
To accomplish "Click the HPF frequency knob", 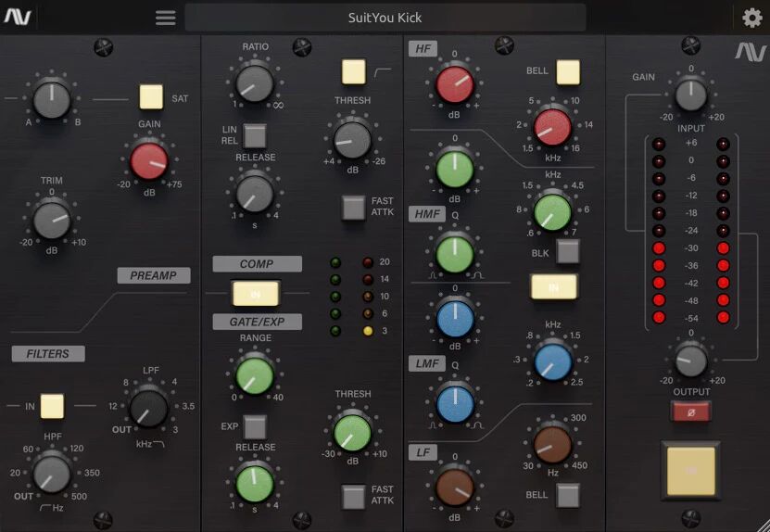I will coord(52,475).
